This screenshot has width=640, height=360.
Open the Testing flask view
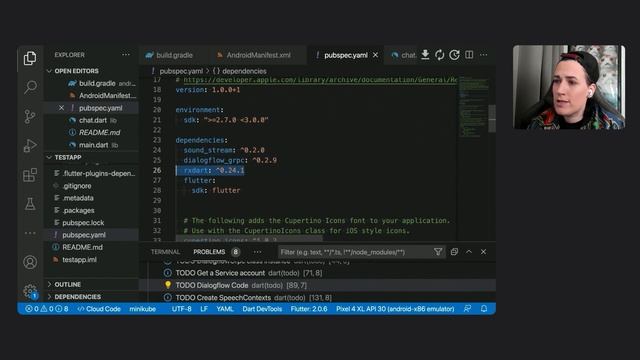click(30, 204)
